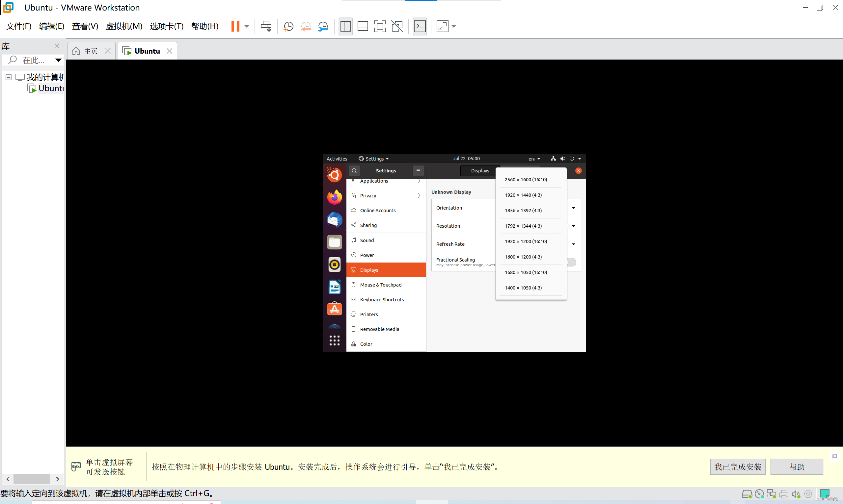Launch Firefox from the Ubuntu dock

(x=334, y=197)
